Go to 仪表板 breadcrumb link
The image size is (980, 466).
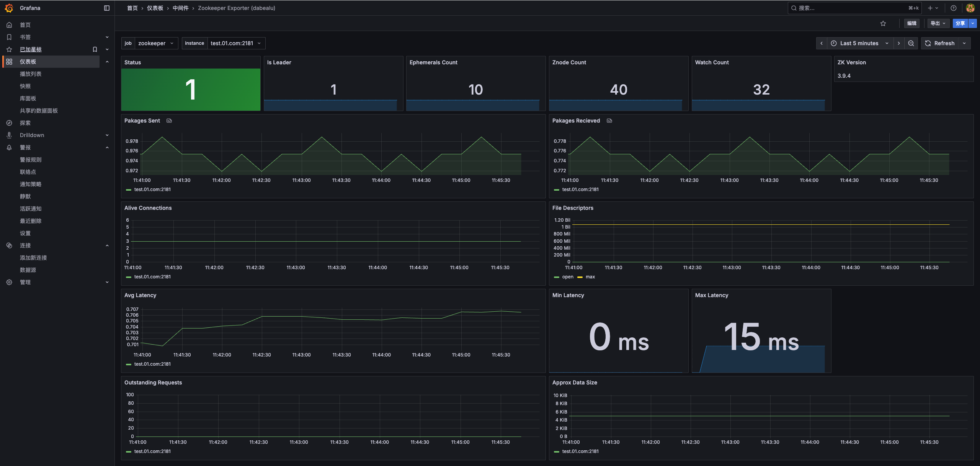(155, 8)
